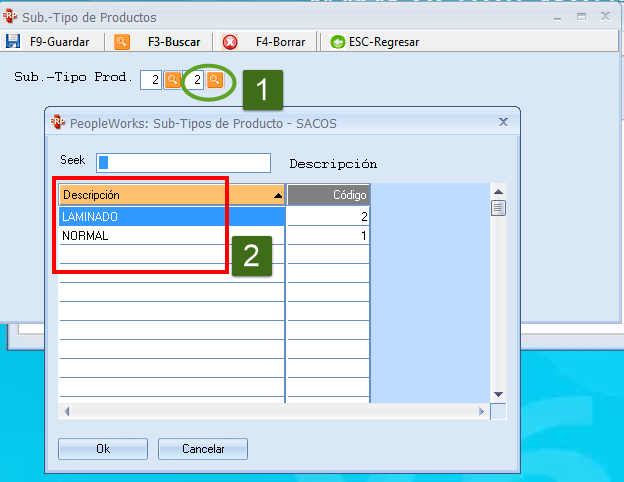
Task: Close the Sub-Tipos de Producto dialog
Action: click(x=503, y=122)
